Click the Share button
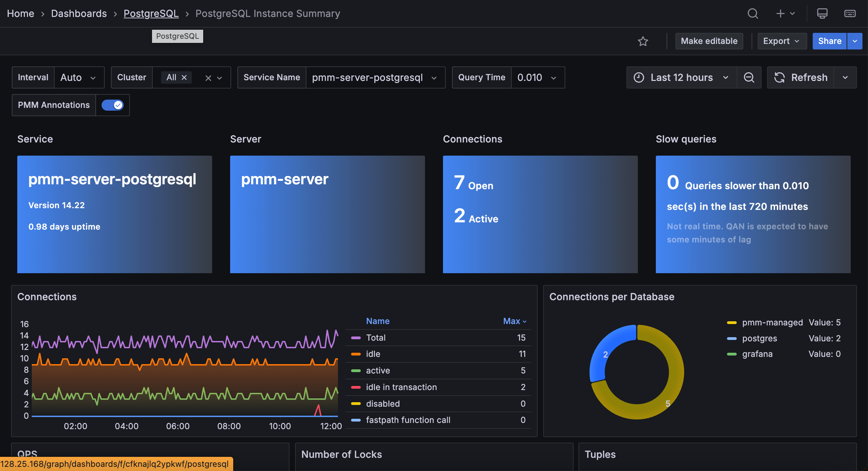 click(829, 41)
